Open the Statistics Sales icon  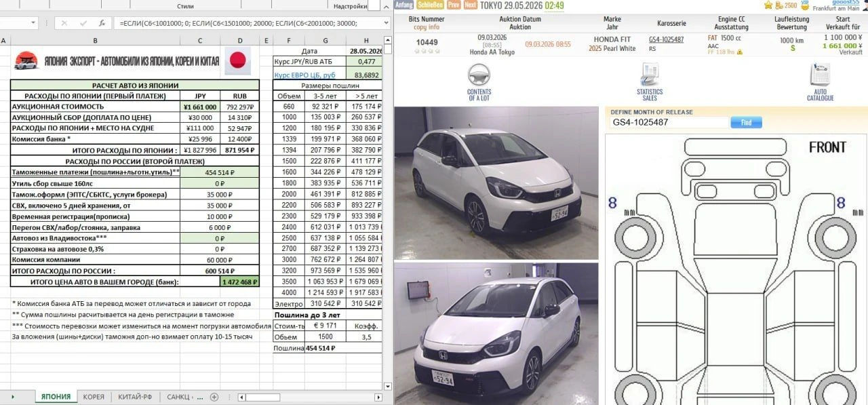(x=650, y=75)
